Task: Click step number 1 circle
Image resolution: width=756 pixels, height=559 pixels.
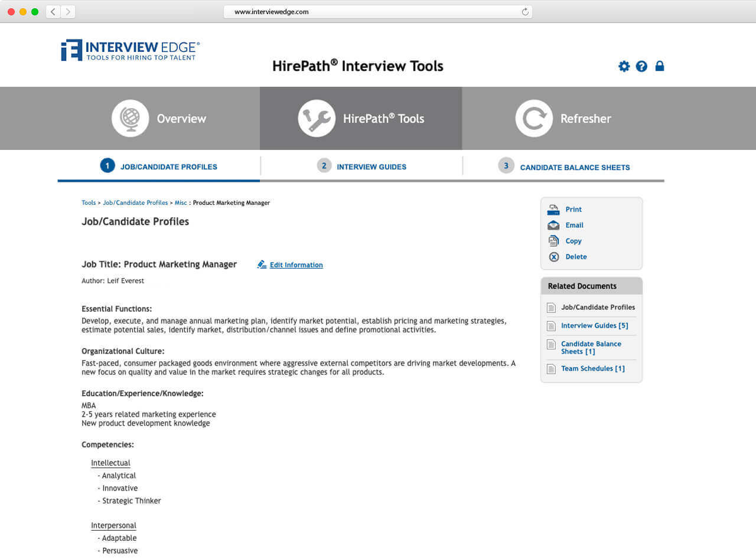Action: (107, 166)
